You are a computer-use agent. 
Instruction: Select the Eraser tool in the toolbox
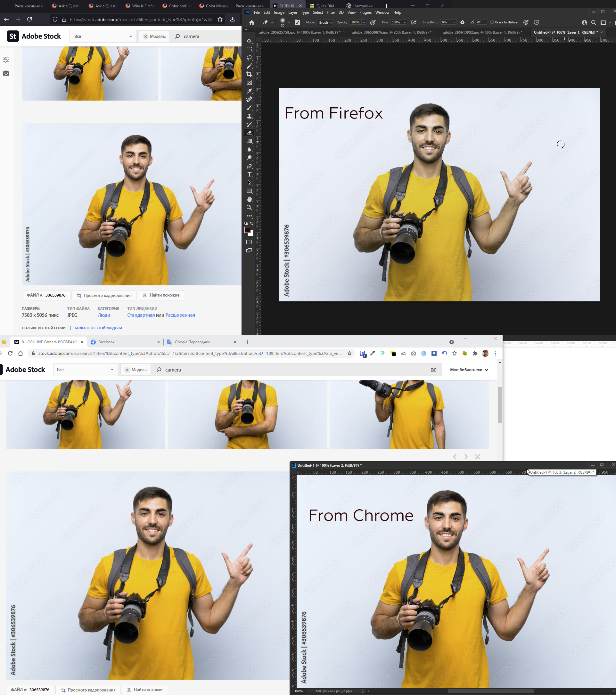tap(249, 133)
